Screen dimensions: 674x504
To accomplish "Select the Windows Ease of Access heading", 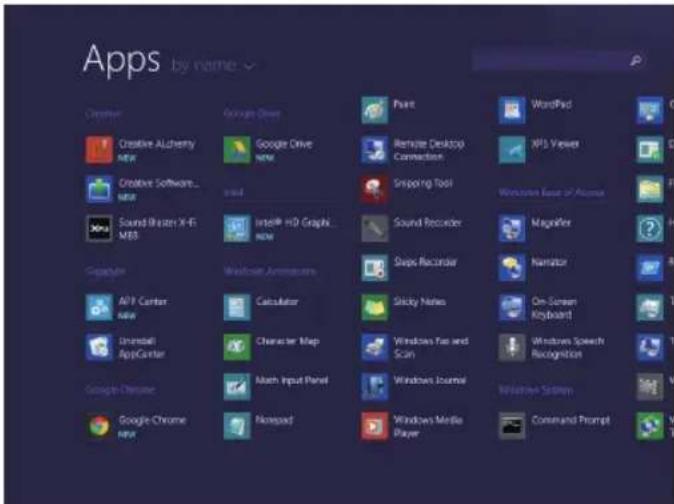I will (x=551, y=192).
